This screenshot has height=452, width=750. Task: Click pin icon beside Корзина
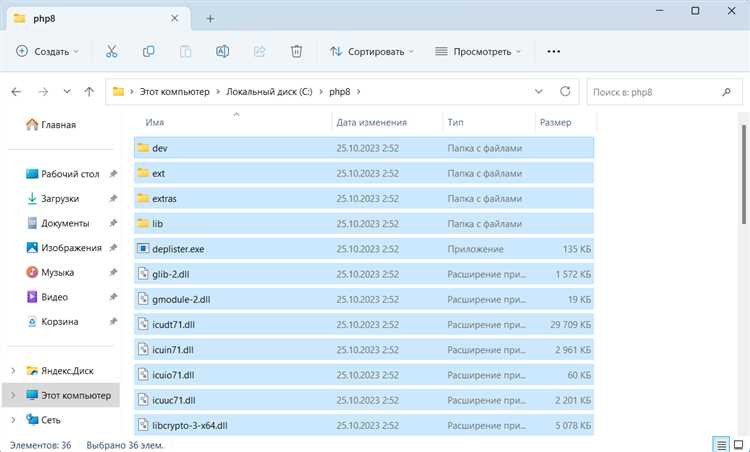coord(113,321)
